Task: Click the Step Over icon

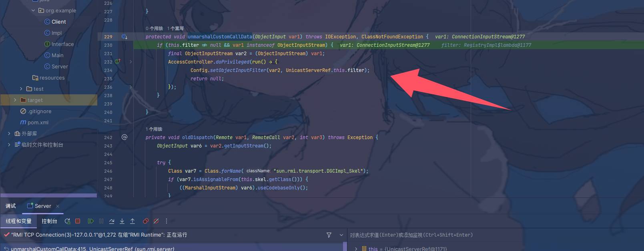Action: [112, 221]
